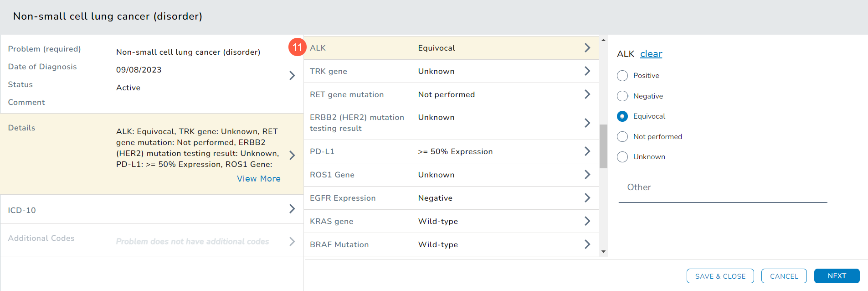Open the BRAF Mutation list item
This screenshot has width=868, height=291.
pos(451,244)
